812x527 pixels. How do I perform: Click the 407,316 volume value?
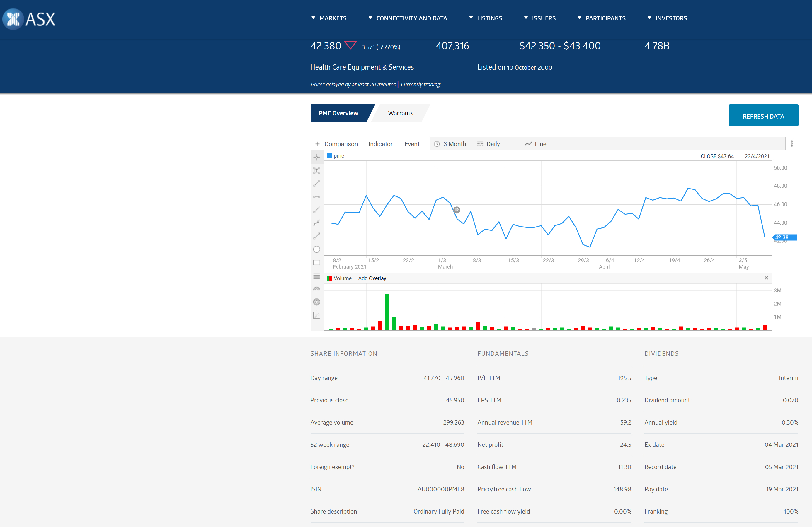452,46
